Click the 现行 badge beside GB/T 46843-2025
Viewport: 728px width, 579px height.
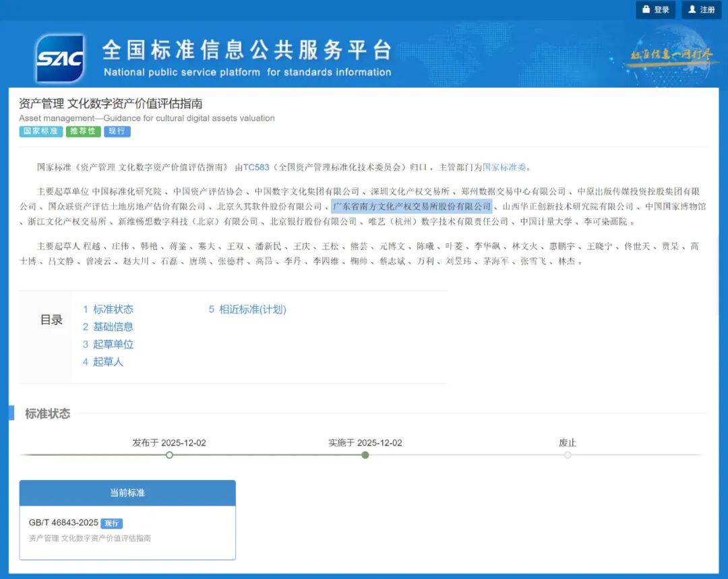pyautogui.click(x=111, y=523)
